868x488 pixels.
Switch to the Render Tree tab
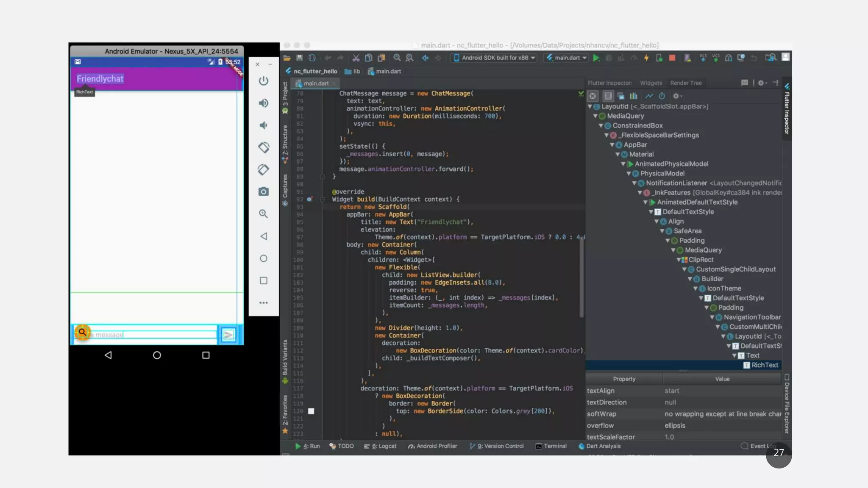click(685, 83)
